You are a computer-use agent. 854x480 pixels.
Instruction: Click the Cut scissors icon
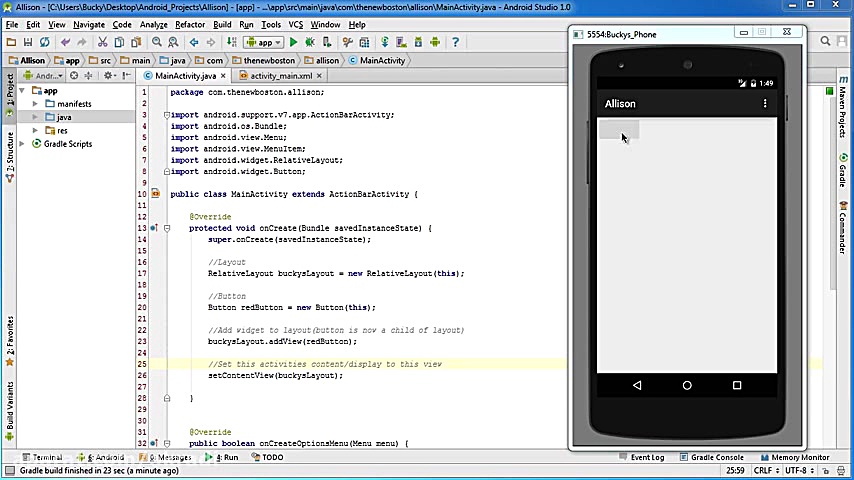(102, 42)
